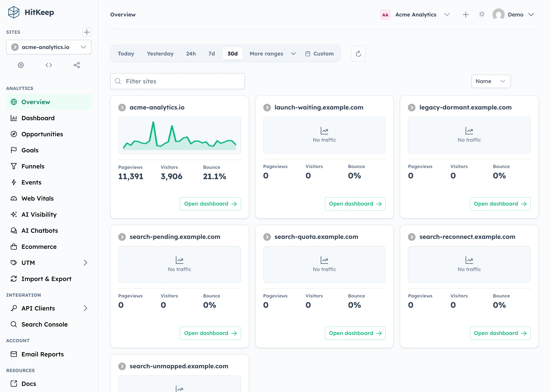Expand the API Clients submenu chevron
The width and height of the screenshot is (551, 392).
(85, 308)
